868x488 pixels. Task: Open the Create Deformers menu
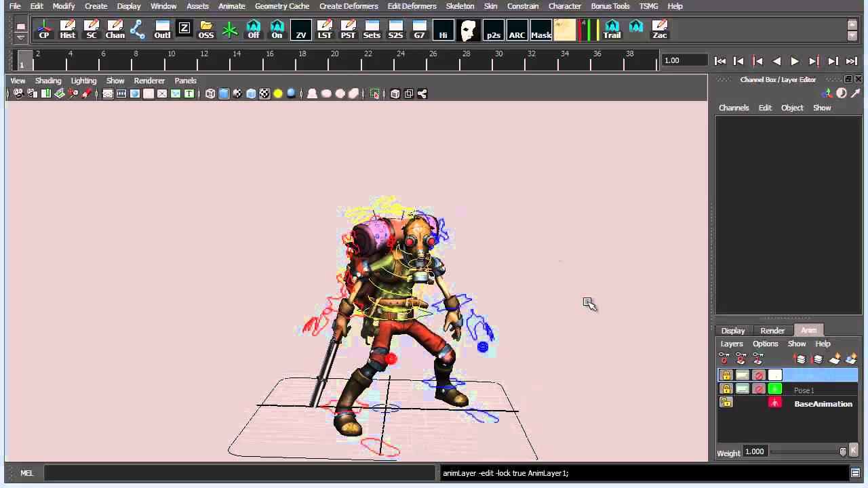tap(349, 6)
